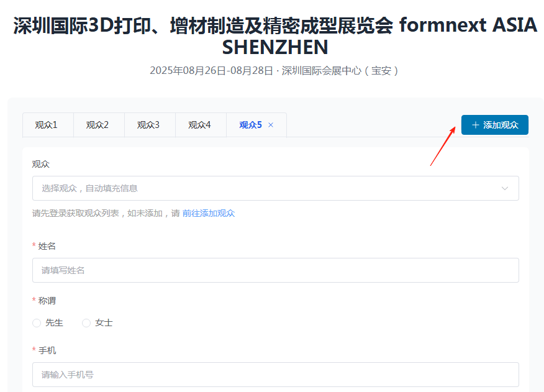This screenshot has width=544, height=392.
Task: Click the 添加观众 button
Action: click(x=495, y=125)
